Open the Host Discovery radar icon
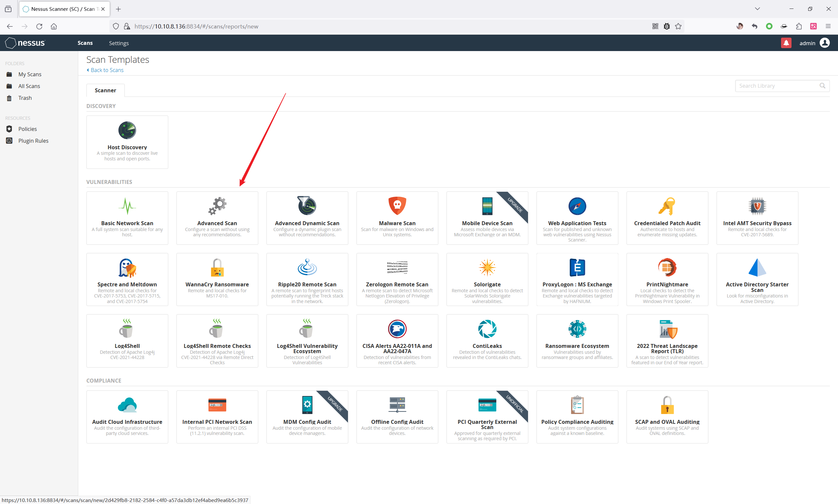 tap(127, 130)
